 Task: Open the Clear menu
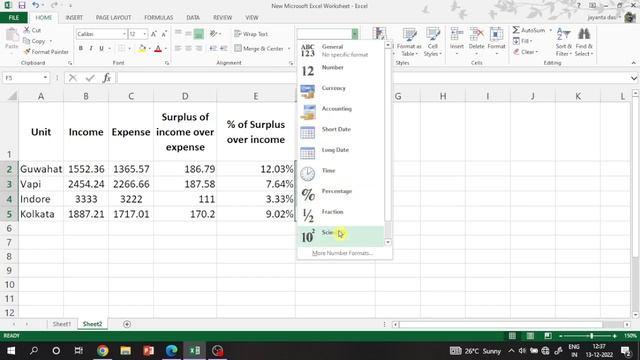pos(526,52)
